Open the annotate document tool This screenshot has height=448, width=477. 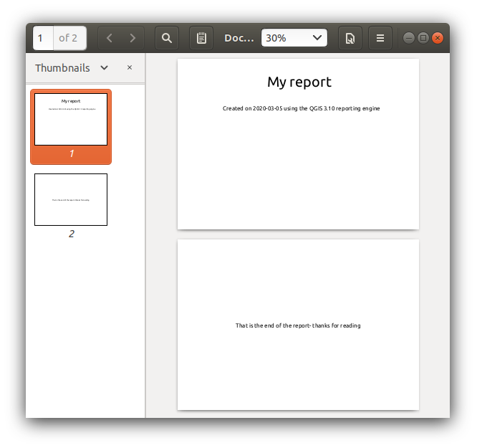click(201, 38)
